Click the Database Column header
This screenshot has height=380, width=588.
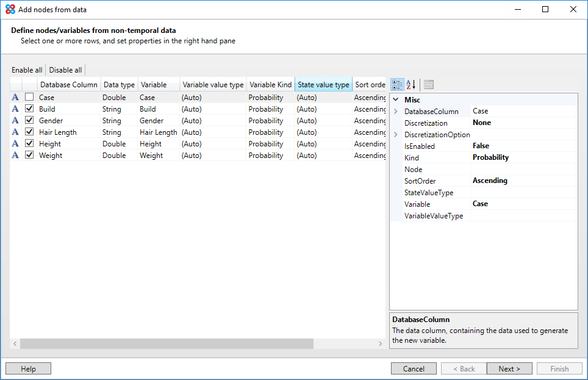tap(68, 85)
